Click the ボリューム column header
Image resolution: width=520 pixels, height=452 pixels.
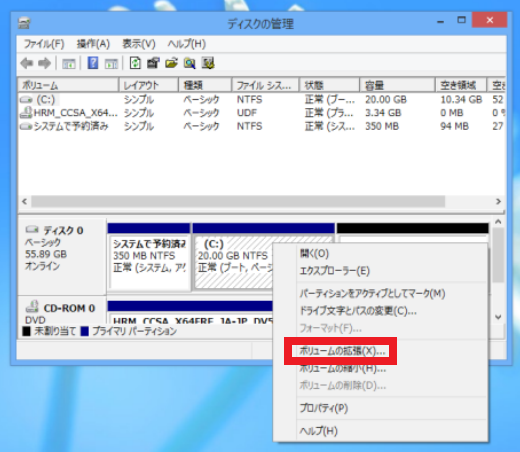point(68,85)
